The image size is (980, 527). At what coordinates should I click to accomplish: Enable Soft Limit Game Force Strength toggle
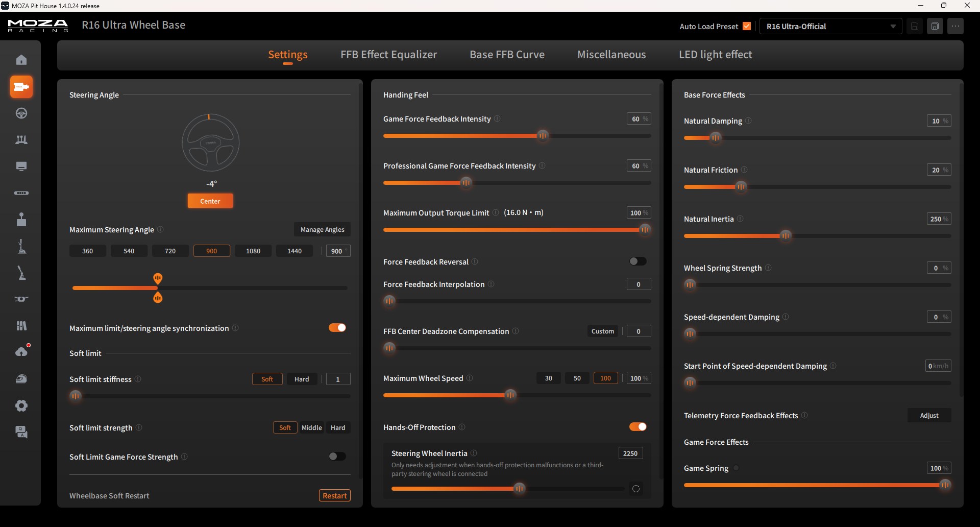point(337,457)
